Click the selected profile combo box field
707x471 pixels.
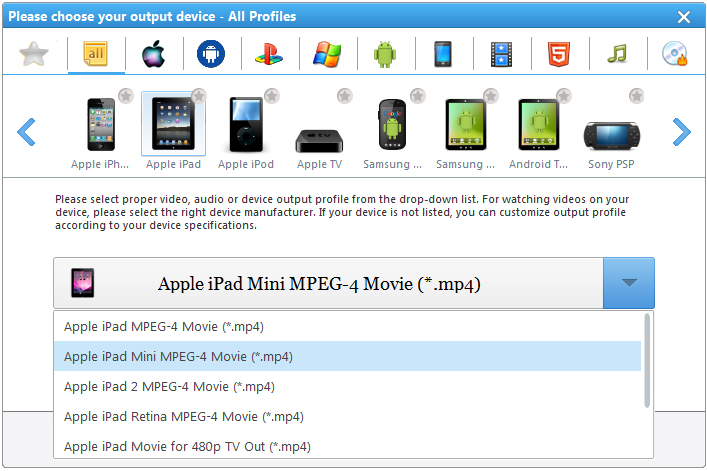point(328,283)
